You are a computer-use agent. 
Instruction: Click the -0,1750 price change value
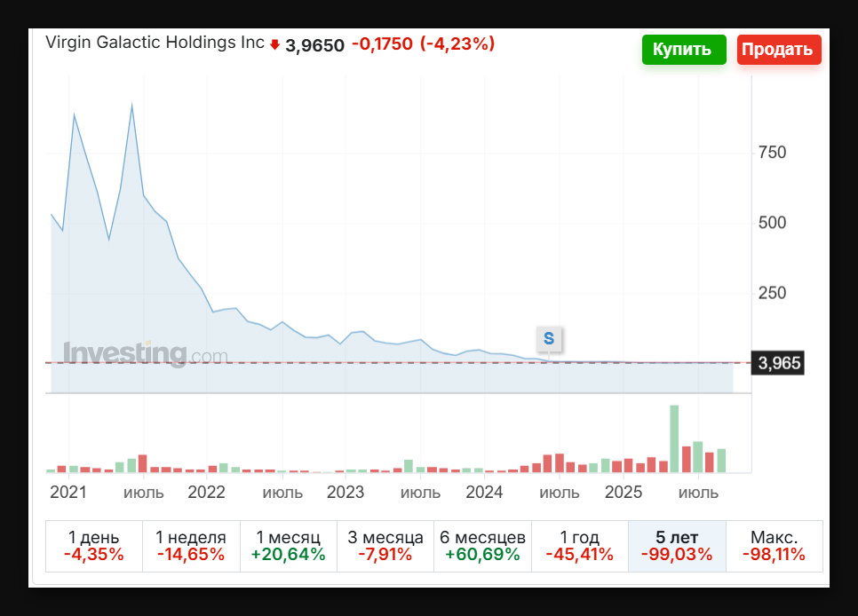(382, 43)
